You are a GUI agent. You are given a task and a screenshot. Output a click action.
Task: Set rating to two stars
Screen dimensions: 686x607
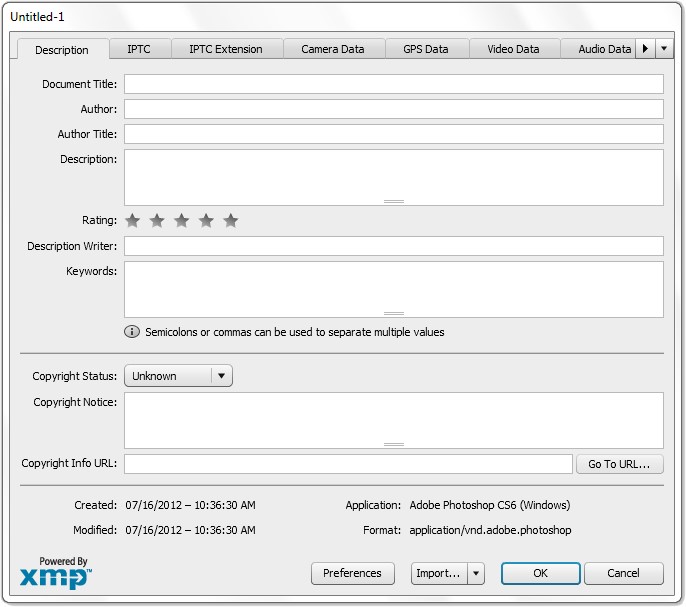click(x=157, y=221)
